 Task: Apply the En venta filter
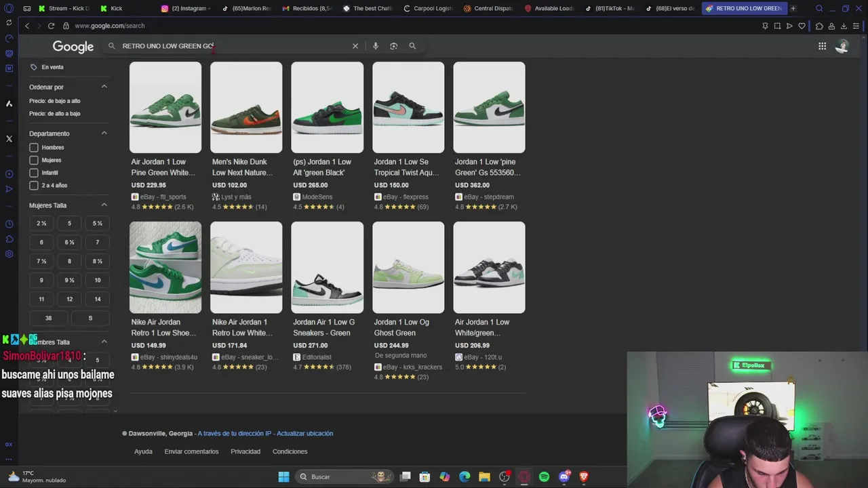click(x=47, y=67)
